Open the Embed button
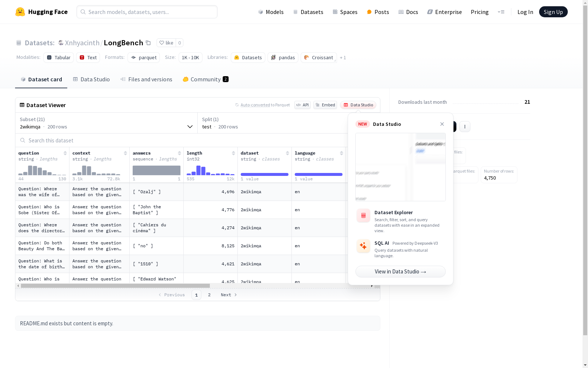 (x=325, y=105)
